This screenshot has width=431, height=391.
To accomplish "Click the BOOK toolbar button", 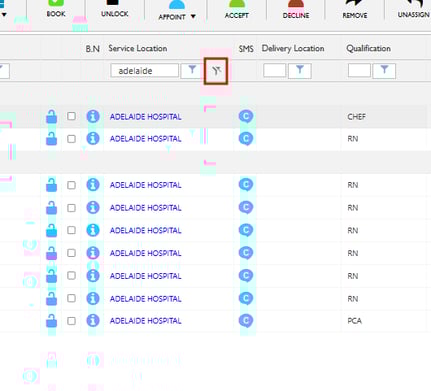I will click(x=56, y=9).
